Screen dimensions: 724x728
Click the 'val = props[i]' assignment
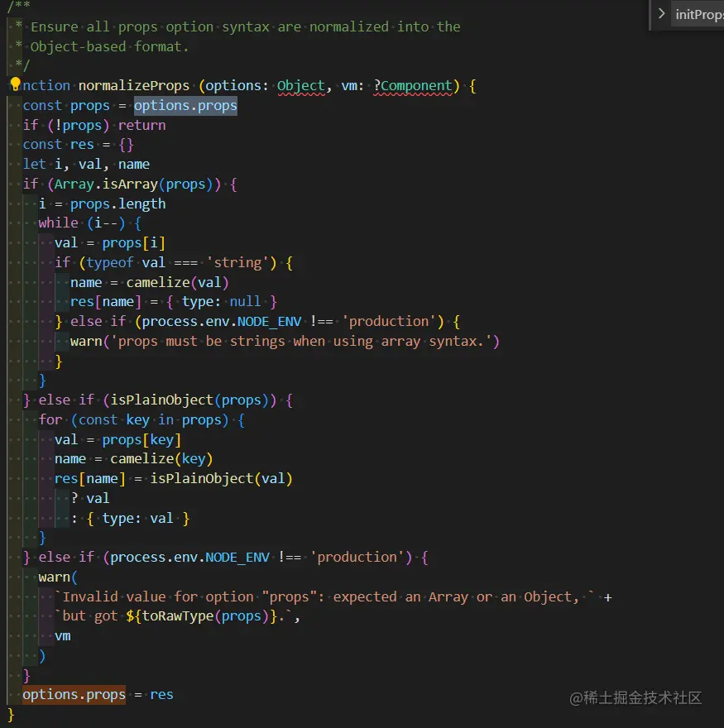(x=109, y=243)
